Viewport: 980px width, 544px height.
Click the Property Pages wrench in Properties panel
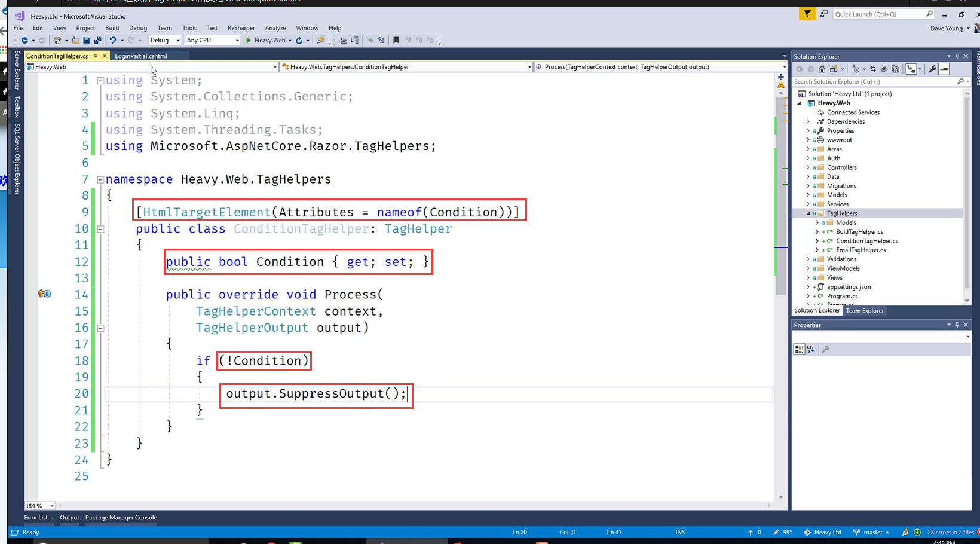(x=826, y=349)
